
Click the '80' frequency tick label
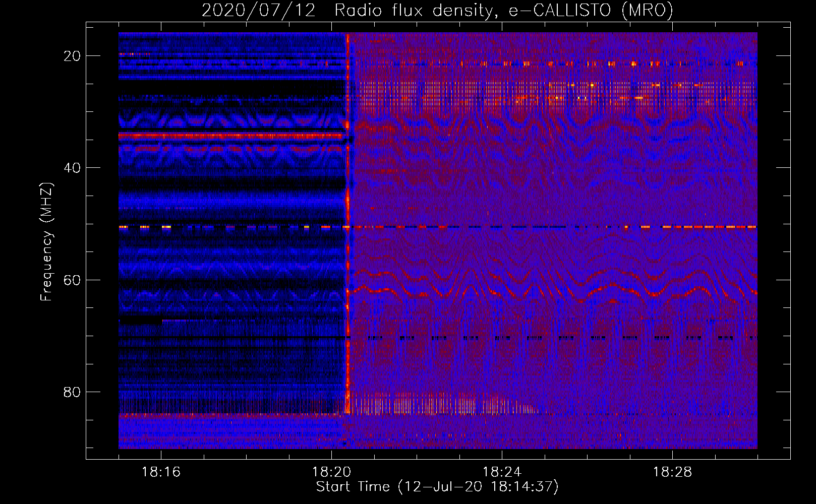point(72,392)
